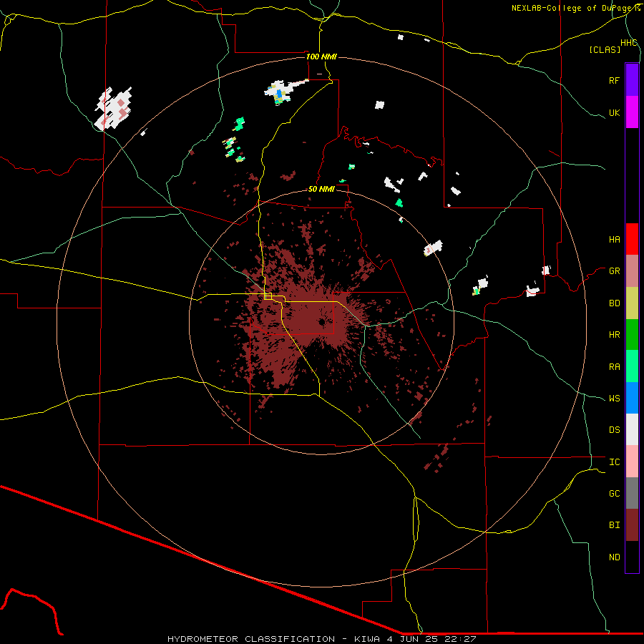This screenshot has height=644, width=644.
Task: Click the HA legend label
Action: pos(614,240)
